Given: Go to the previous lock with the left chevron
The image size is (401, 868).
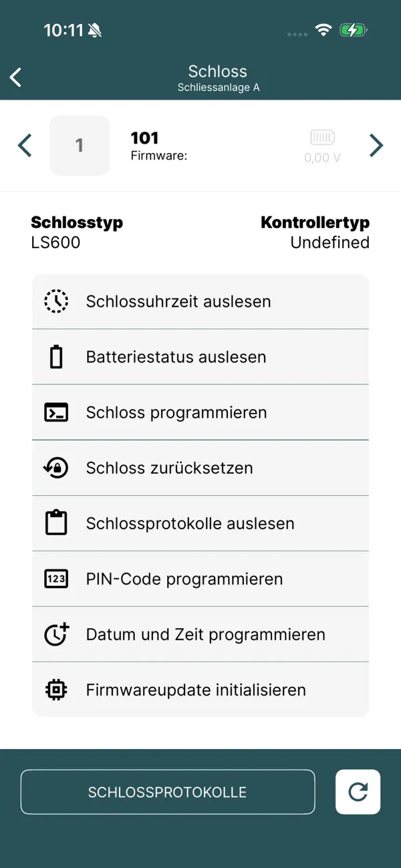Looking at the screenshot, I should (x=25, y=145).
